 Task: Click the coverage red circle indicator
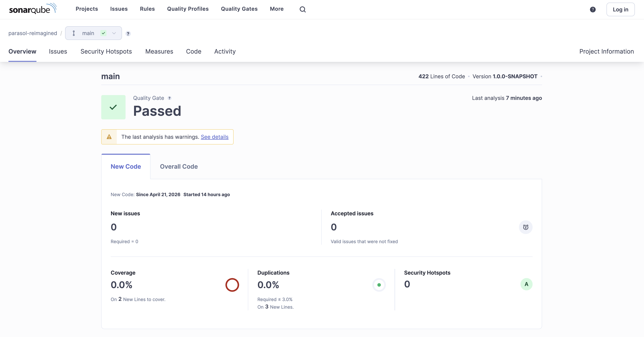tap(232, 285)
